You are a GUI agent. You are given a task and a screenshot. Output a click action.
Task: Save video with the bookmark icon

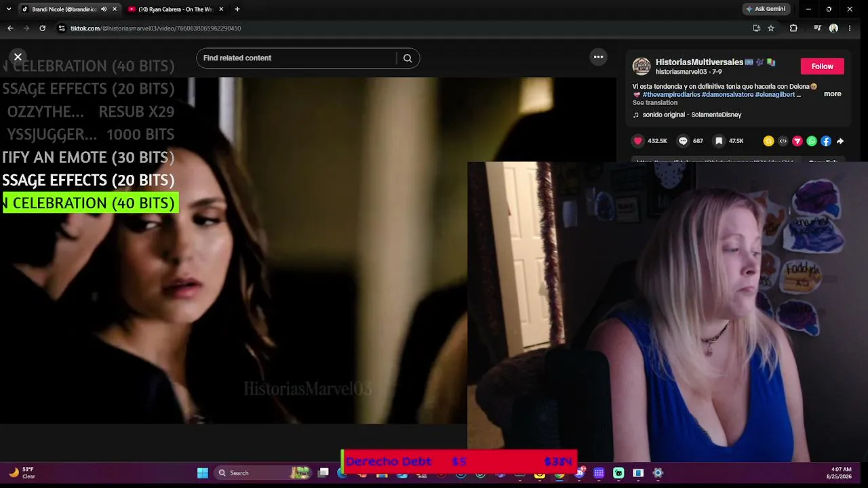click(719, 141)
